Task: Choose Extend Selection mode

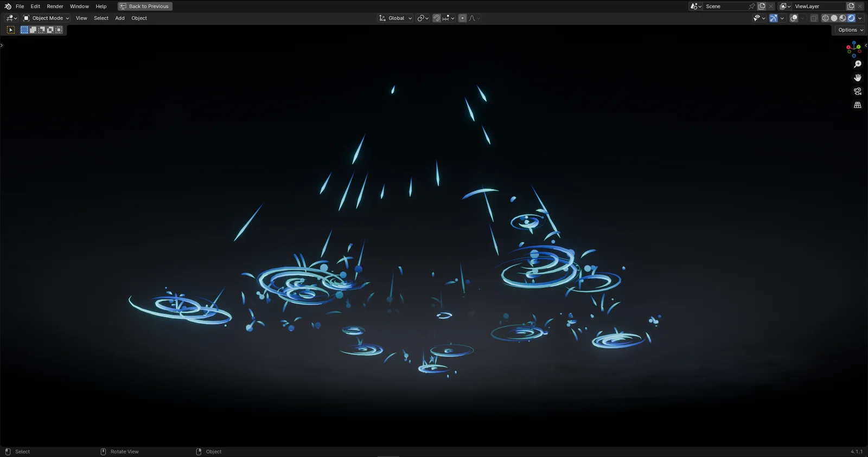Action: click(33, 30)
